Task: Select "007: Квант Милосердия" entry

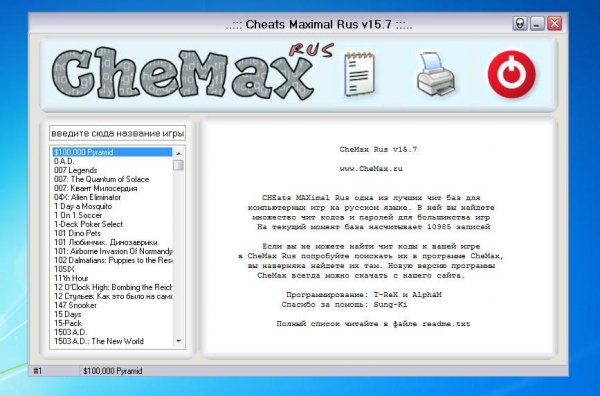Action: (112, 188)
